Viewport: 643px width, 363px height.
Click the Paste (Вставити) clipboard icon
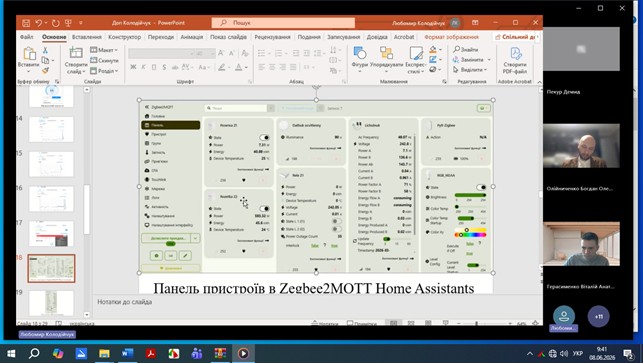(x=29, y=54)
